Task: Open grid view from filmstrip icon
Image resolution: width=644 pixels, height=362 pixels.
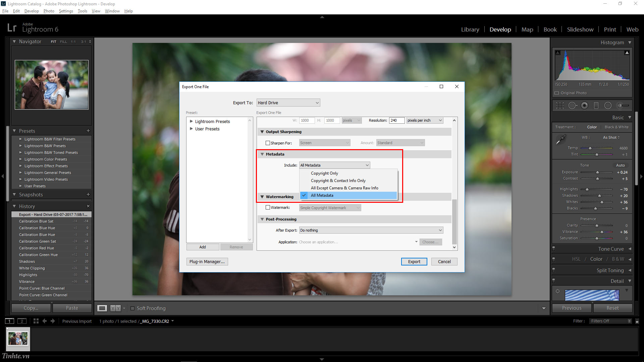Action: pyautogui.click(x=36, y=321)
